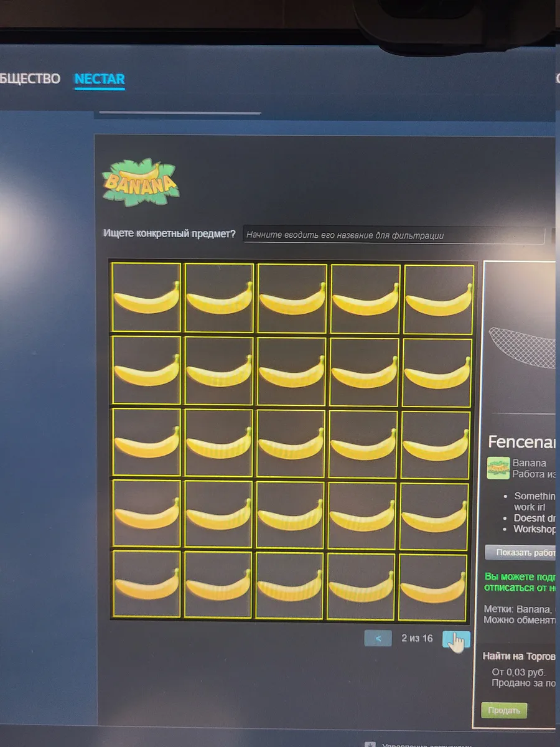Select the last banana in the bottom row
This screenshot has height=747, width=560.
pos(433,588)
